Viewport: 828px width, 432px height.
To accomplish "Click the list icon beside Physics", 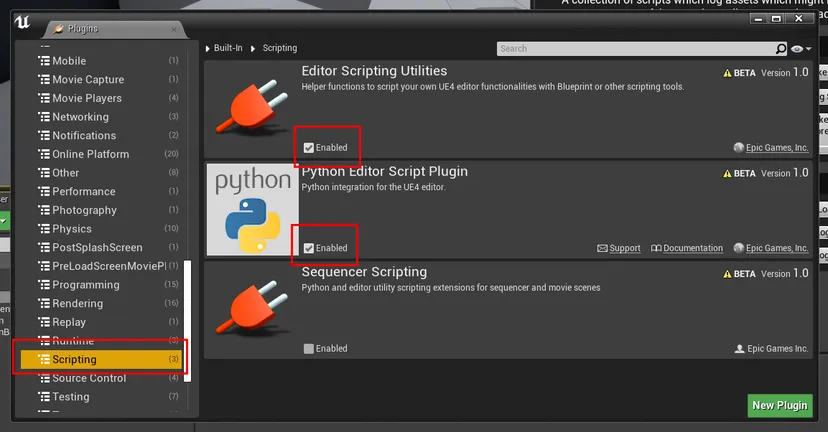I will tap(44, 229).
